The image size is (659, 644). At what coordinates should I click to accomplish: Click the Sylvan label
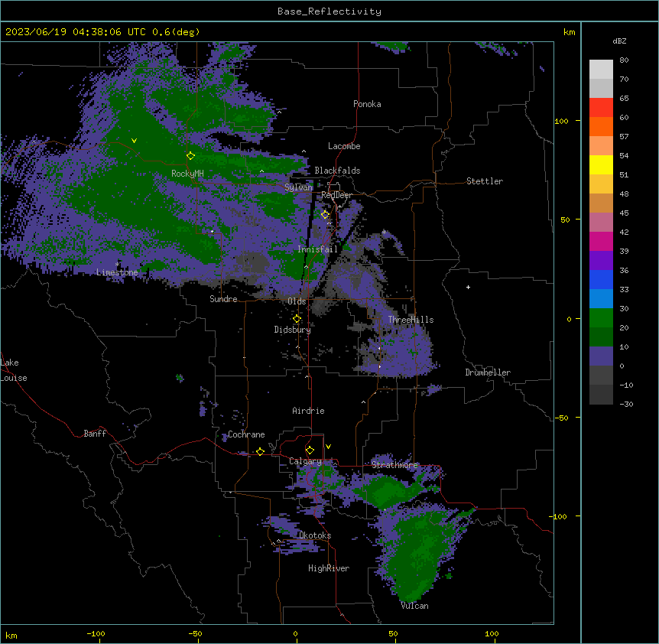(x=298, y=187)
